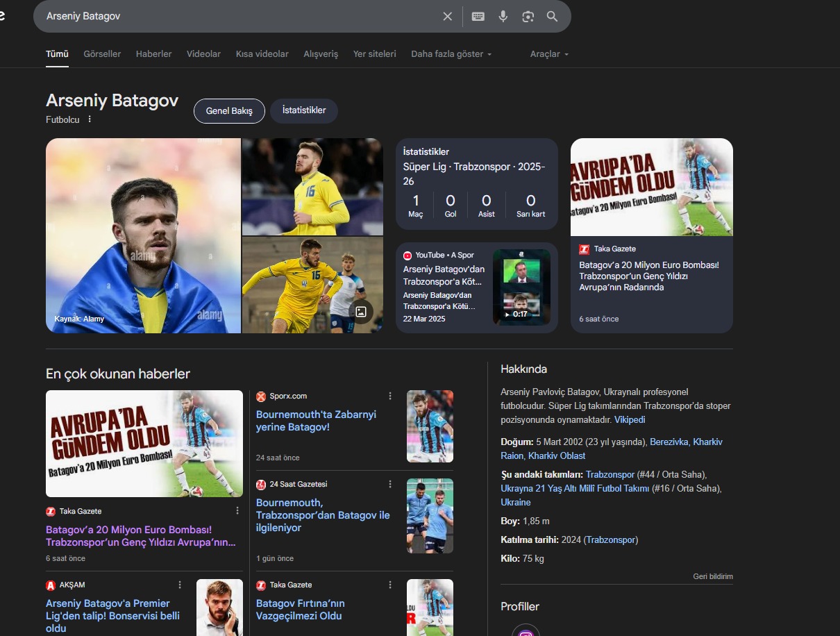Open options for Taka Gazete 20 Milyon article
Screen dimensions: 840x636
click(x=237, y=510)
